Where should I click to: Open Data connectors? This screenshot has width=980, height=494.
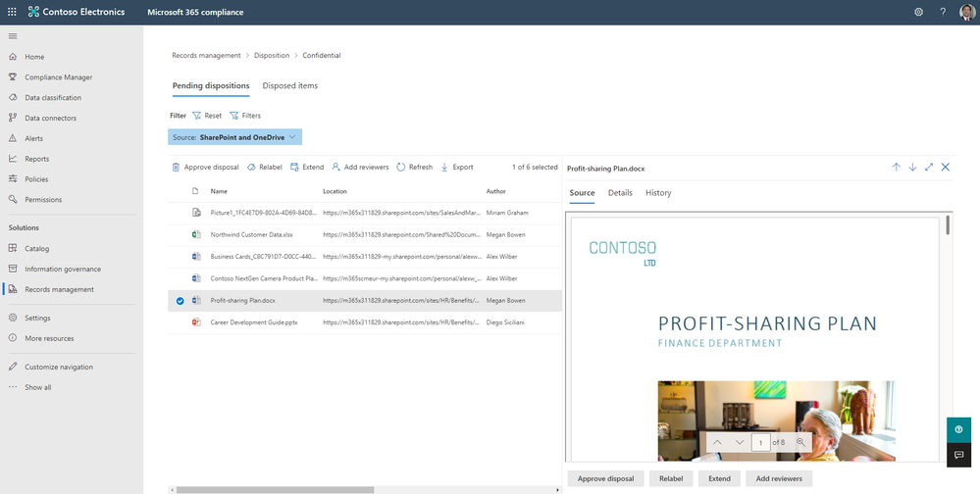click(x=51, y=118)
